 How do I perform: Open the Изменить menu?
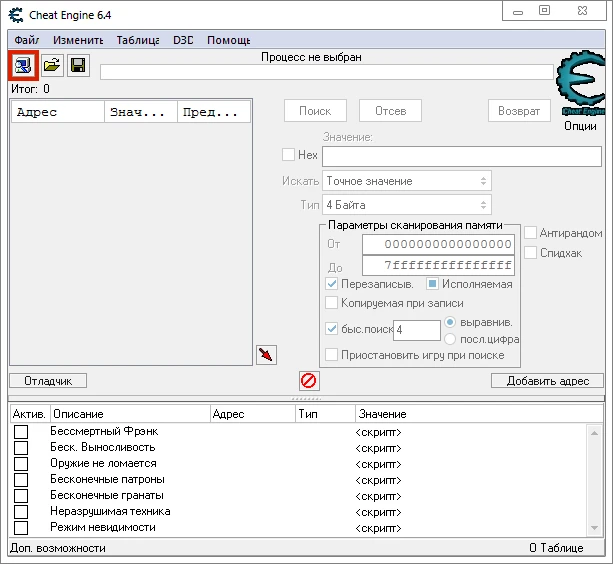[x=78, y=40]
